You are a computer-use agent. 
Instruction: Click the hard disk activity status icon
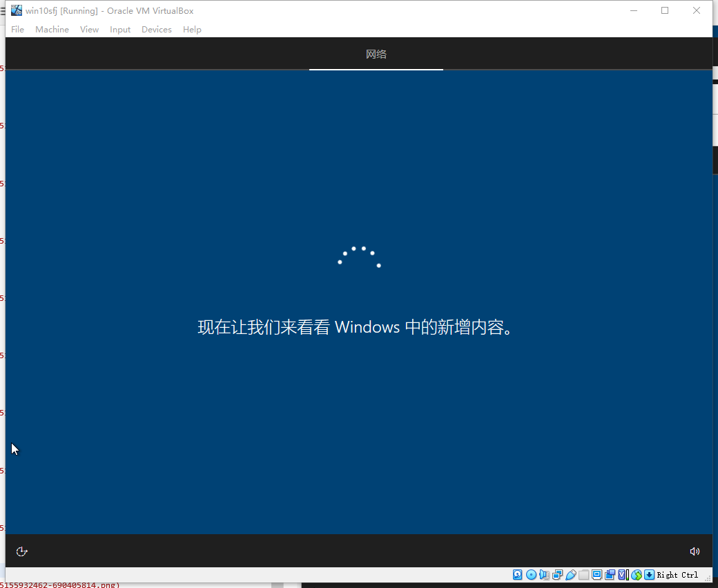point(517,575)
